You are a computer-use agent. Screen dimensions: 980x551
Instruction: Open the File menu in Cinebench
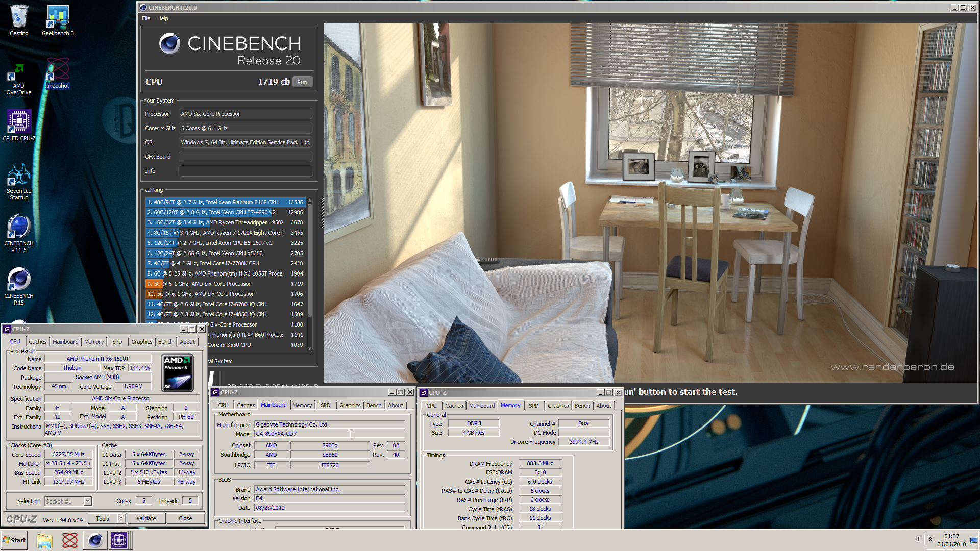146,18
